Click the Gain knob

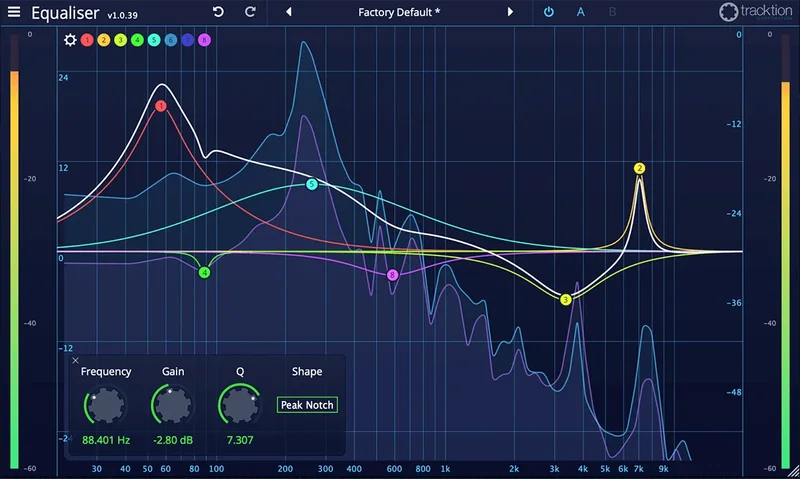pyautogui.click(x=173, y=406)
